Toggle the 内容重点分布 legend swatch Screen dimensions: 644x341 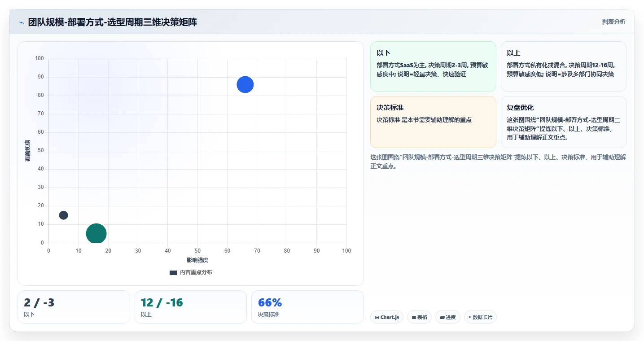[x=173, y=272]
